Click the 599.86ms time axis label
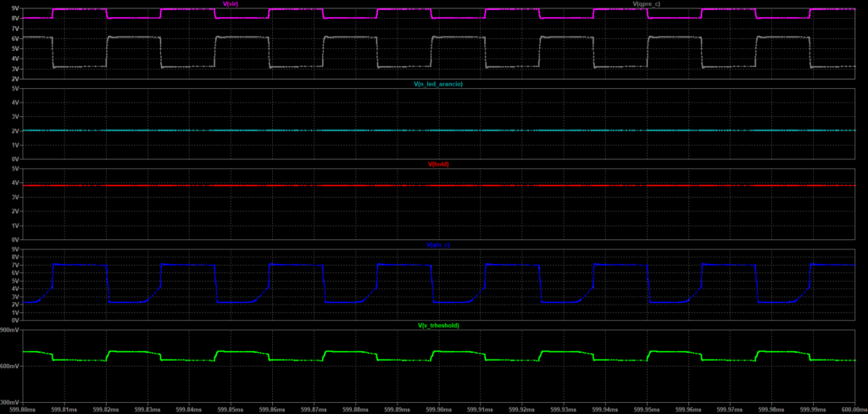Image resolution: width=868 pixels, height=414 pixels. (x=272, y=410)
